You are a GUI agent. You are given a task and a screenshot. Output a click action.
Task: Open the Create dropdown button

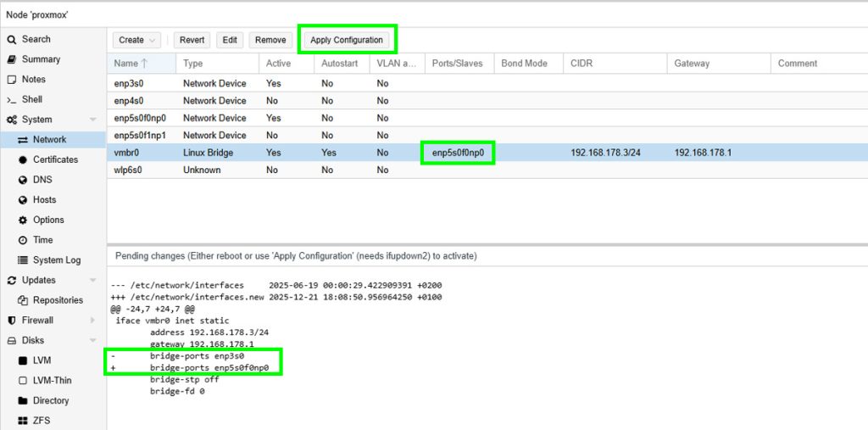137,40
